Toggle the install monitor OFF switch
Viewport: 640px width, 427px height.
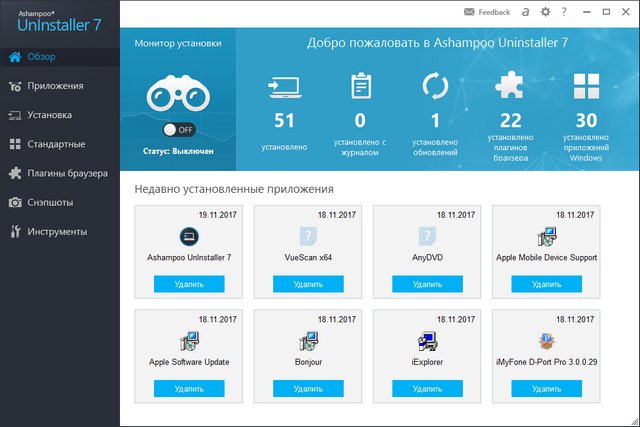[x=177, y=129]
